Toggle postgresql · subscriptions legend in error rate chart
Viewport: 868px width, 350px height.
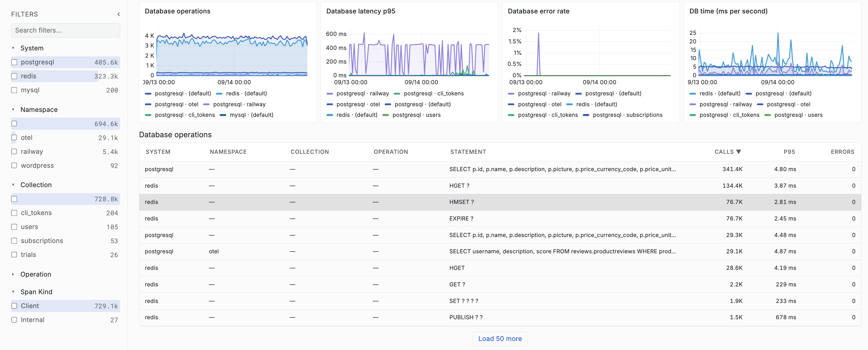click(x=623, y=115)
